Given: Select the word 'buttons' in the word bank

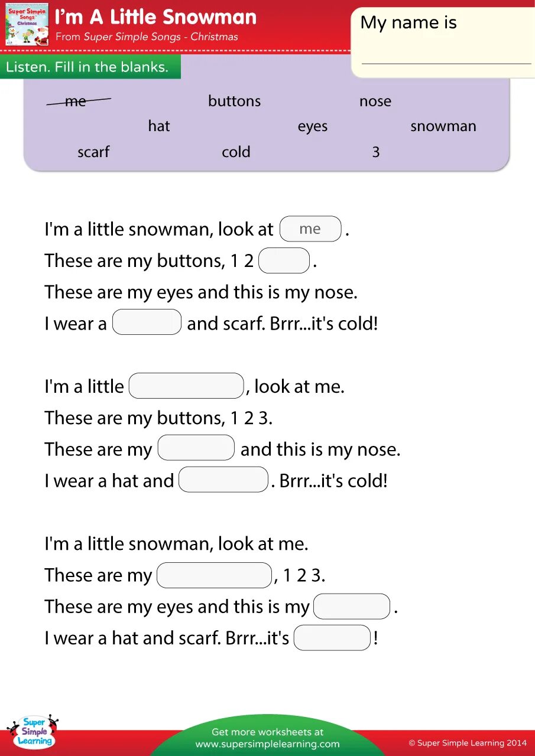Looking at the screenshot, I should click(234, 101).
